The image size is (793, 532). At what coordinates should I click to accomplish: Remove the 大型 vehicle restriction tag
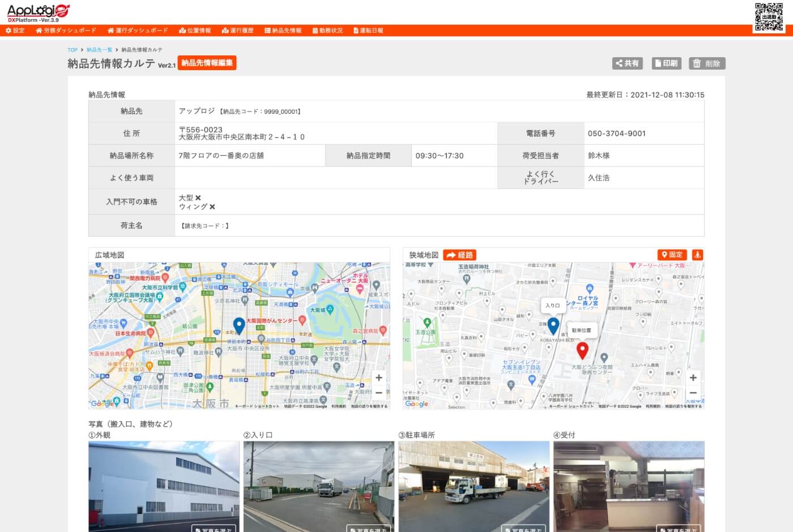click(198, 198)
